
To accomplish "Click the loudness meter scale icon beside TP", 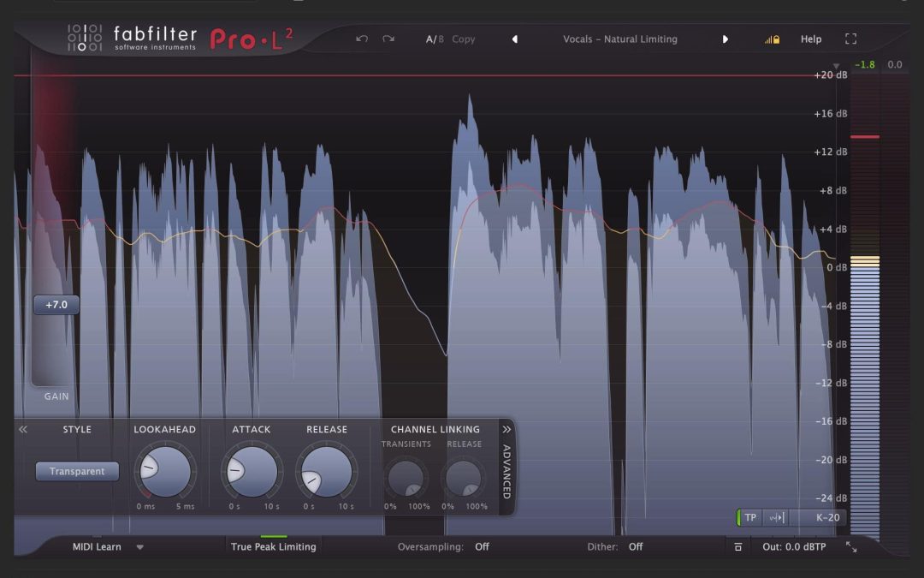I will click(x=776, y=517).
